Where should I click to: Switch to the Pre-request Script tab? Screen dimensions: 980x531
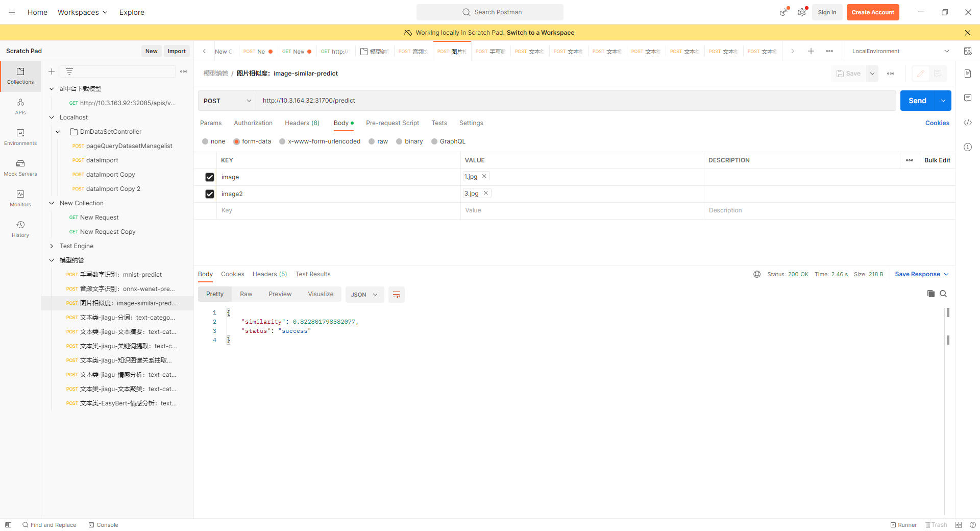click(x=393, y=123)
